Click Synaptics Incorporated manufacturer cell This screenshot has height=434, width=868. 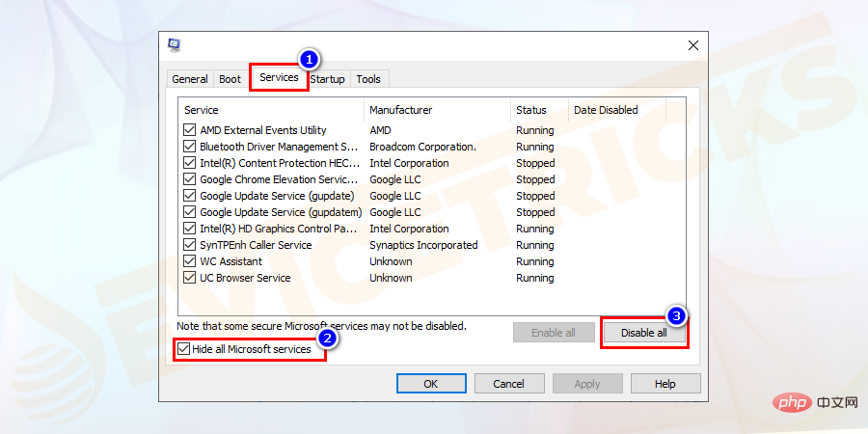point(423,245)
